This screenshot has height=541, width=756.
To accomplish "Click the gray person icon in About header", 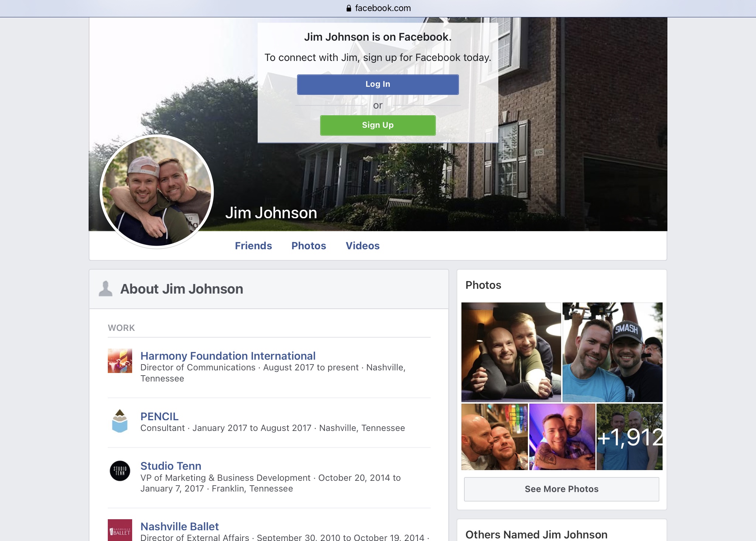I will point(106,289).
